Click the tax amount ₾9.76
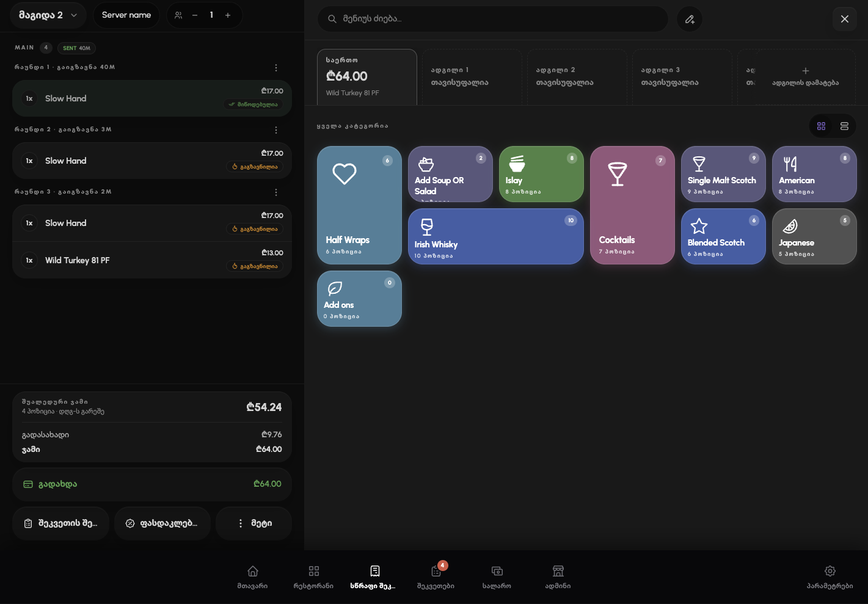The image size is (868, 604). [271, 435]
